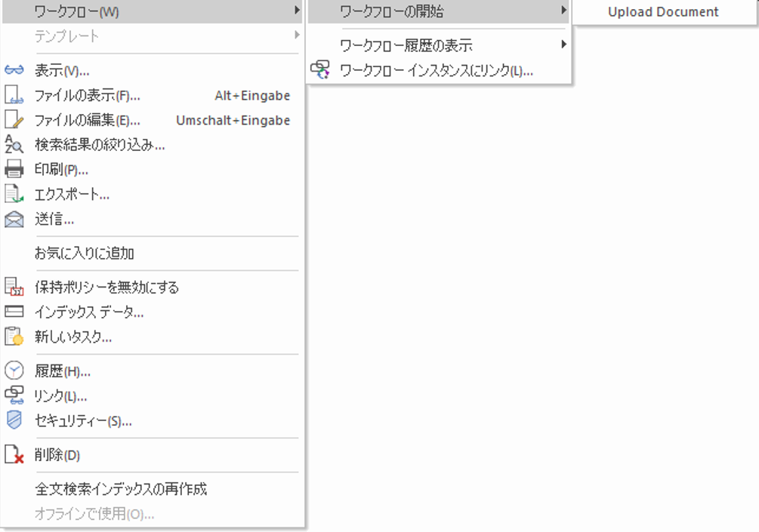Open リンク(L)... menu entry
The width and height of the screenshot is (759, 532).
coord(153,396)
